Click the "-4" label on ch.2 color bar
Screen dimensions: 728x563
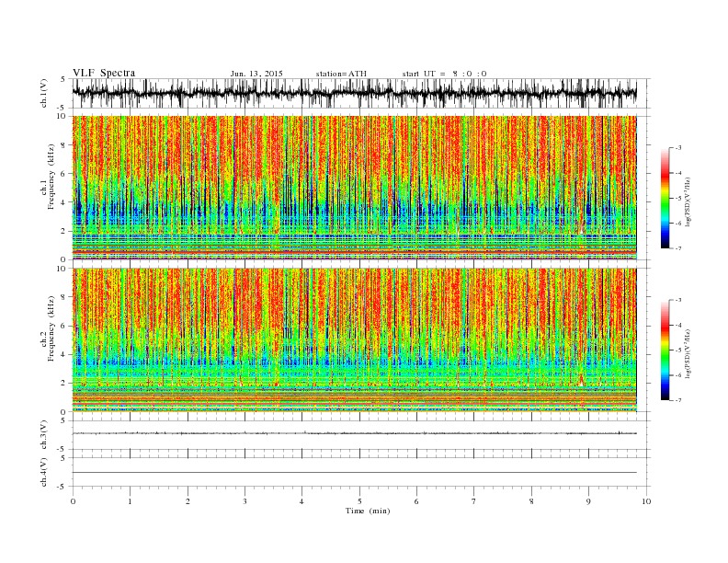[x=678, y=325]
